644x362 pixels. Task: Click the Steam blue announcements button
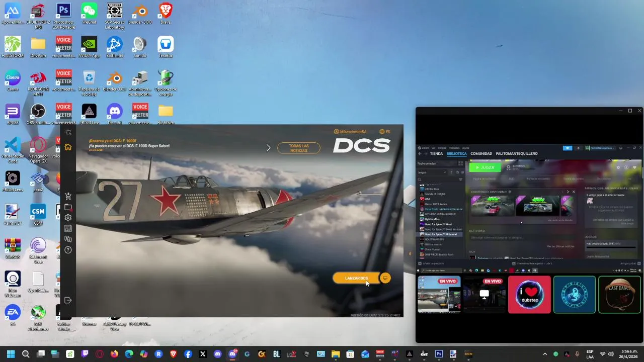(568, 148)
